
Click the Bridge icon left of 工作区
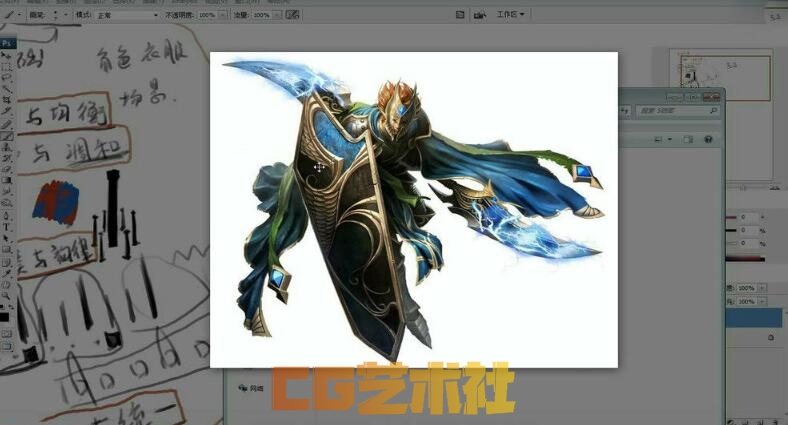tap(480, 15)
